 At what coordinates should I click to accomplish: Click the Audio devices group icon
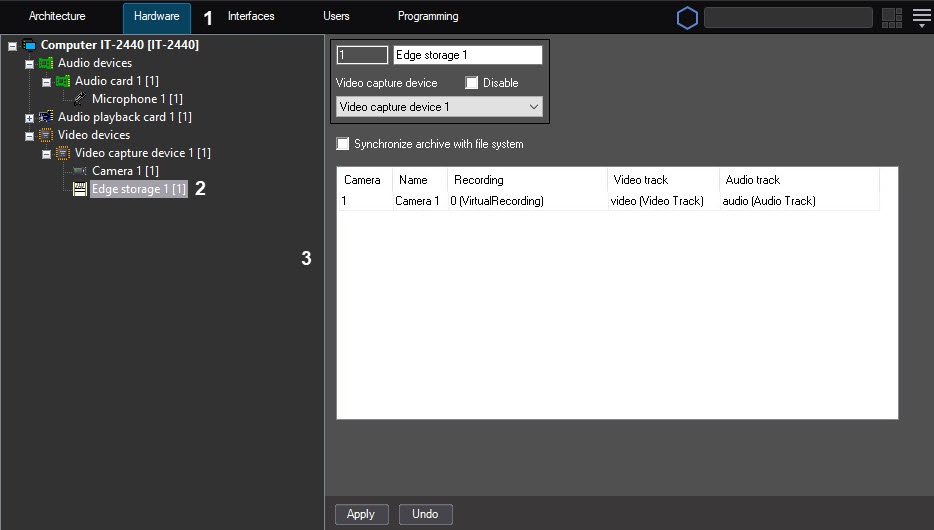pyautogui.click(x=46, y=63)
